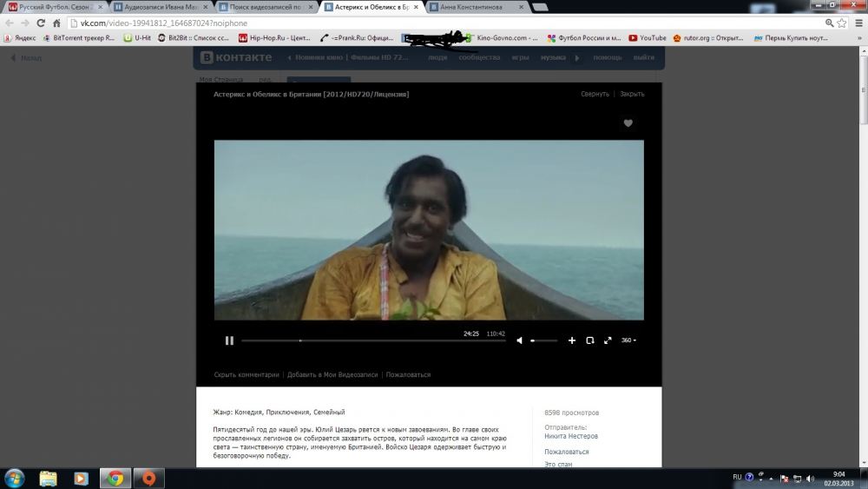Seek on the video progress bar
Screen dimensions: 868x489
[x=373, y=340]
